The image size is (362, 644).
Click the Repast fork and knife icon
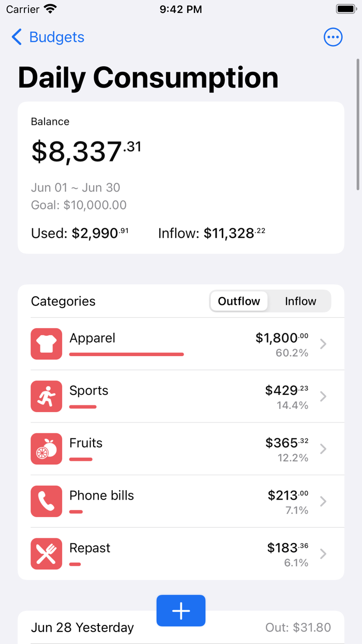click(x=46, y=554)
